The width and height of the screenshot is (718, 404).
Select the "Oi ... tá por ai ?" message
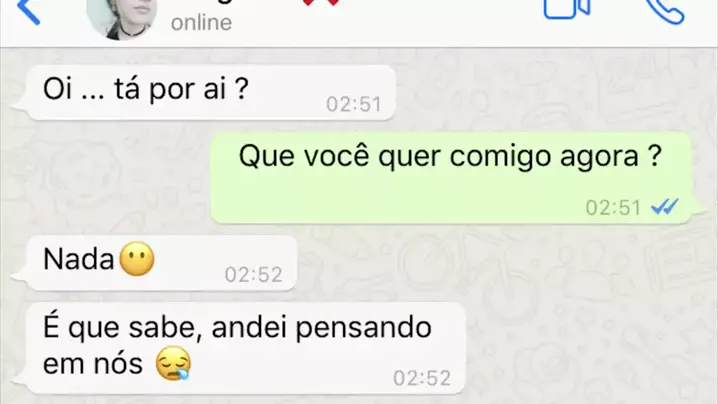click(x=211, y=92)
